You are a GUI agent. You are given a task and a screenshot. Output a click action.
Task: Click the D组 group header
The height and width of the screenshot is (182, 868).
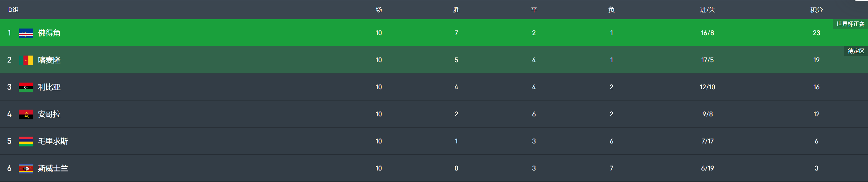click(x=13, y=10)
